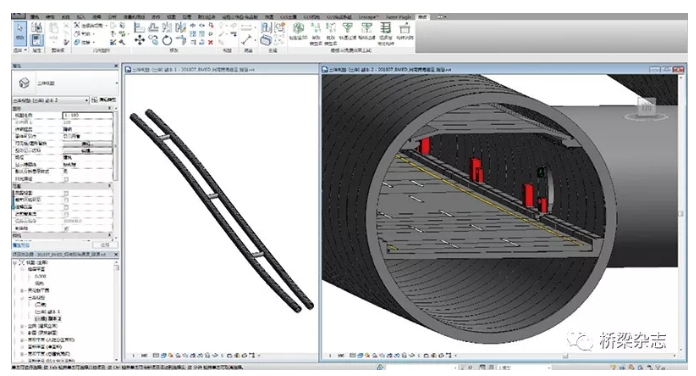
Task: Click the fifth green funnel plugin icon
Action: click(x=366, y=29)
